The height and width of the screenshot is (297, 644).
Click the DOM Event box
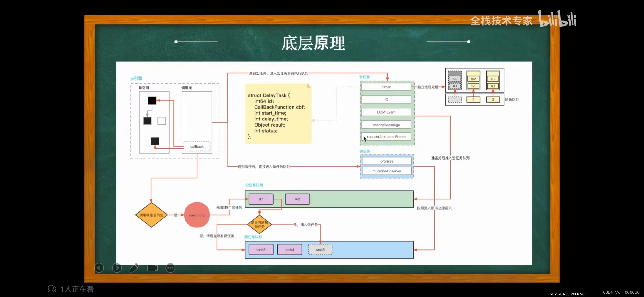pyautogui.click(x=386, y=112)
